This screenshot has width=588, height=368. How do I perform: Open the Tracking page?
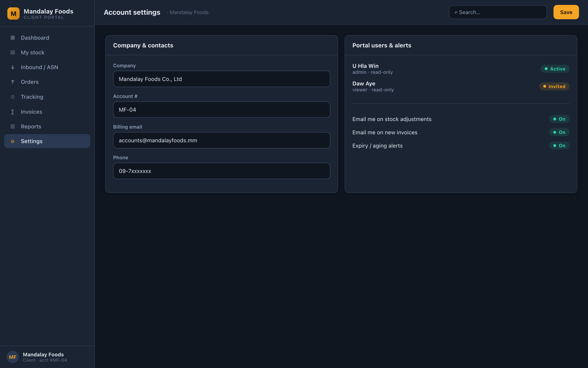[x=47, y=97]
